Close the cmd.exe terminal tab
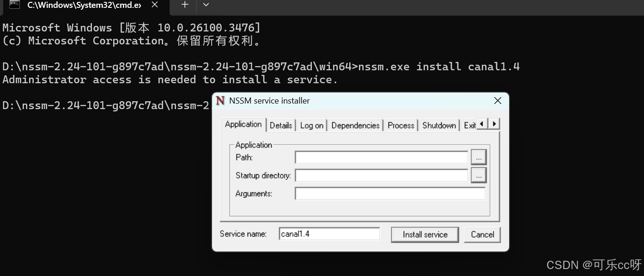This screenshot has width=644, height=276. point(155,5)
